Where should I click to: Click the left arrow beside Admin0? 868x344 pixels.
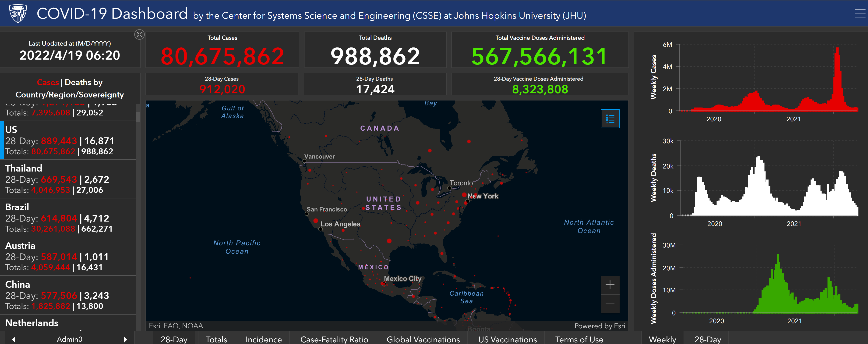14,339
